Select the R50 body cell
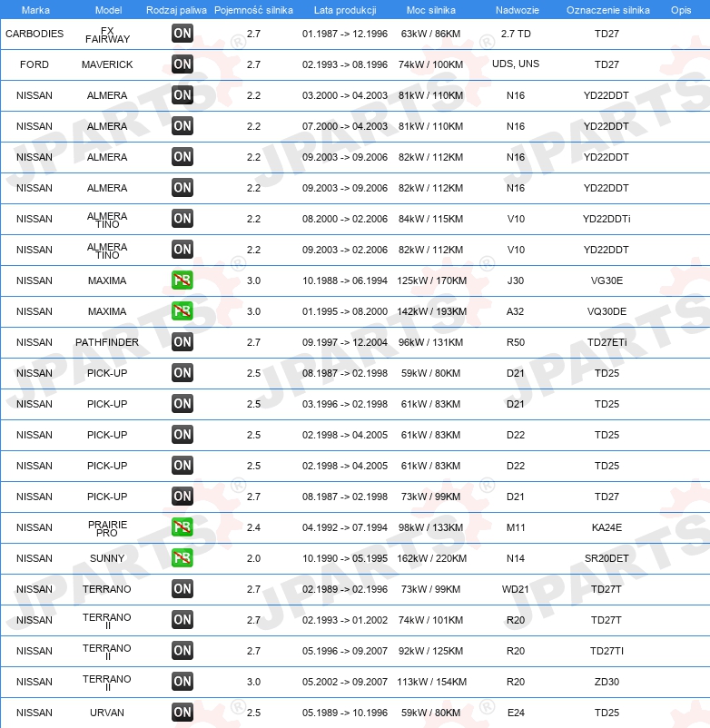This screenshot has width=710, height=728. click(x=516, y=342)
